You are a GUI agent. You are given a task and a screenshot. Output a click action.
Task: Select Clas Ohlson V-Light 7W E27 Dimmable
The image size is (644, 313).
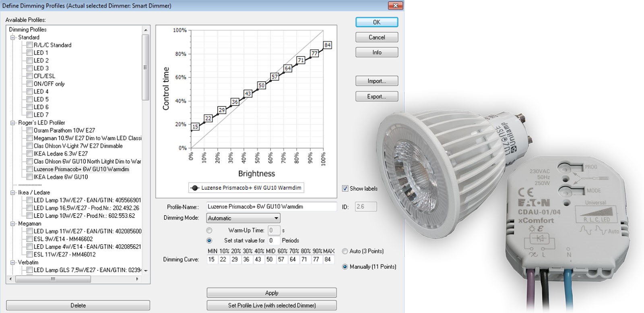tap(78, 146)
